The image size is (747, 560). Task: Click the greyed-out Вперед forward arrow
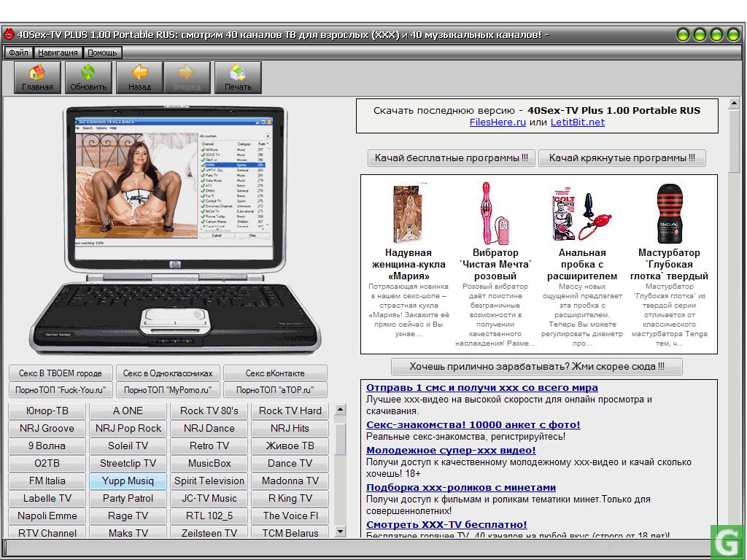point(187,77)
